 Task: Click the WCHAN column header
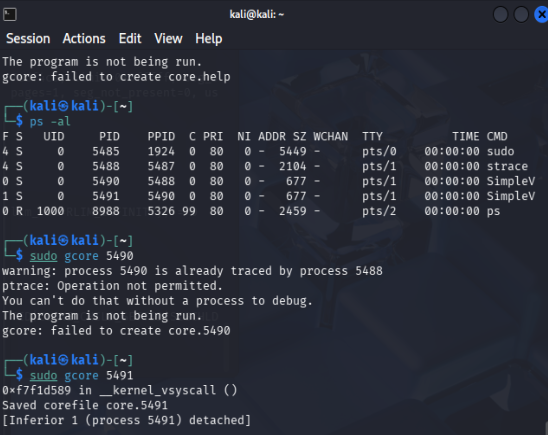click(331, 136)
